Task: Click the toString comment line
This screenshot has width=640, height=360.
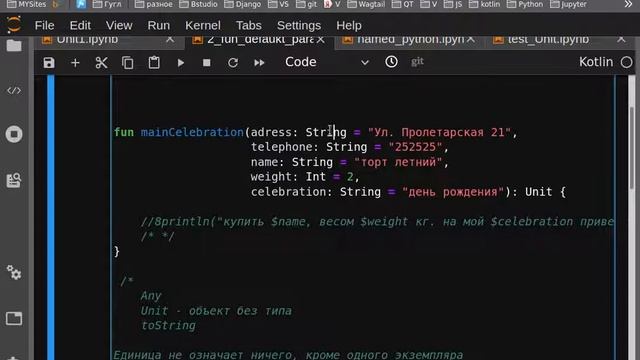Action: (x=168, y=325)
